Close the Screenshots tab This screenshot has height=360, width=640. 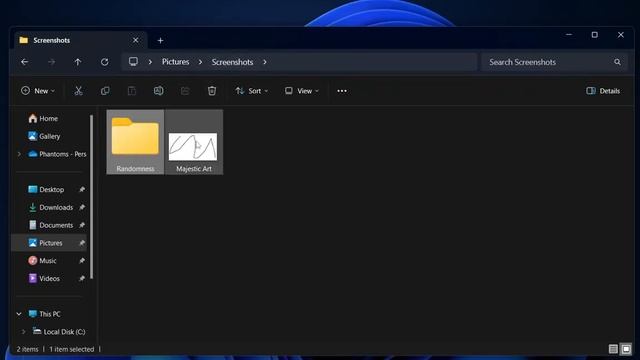pyautogui.click(x=136, y=40)
